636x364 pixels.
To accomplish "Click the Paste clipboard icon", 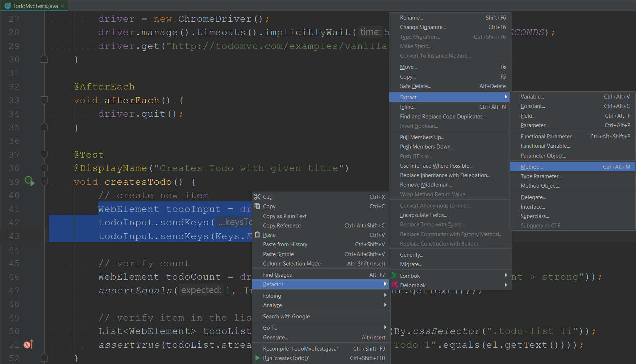I will tap(257, 235).
